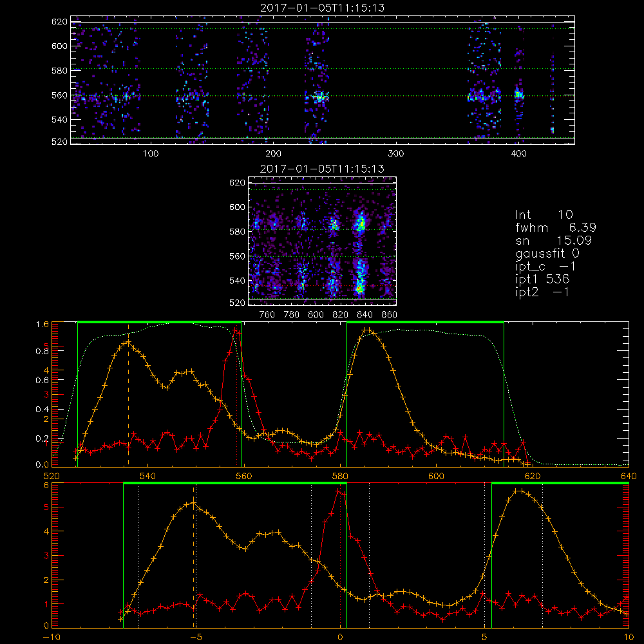The height and width of the screenshot is (644, 644).
Task: Click x-axis label 200 on top plot
Action: tap(274, 154)
